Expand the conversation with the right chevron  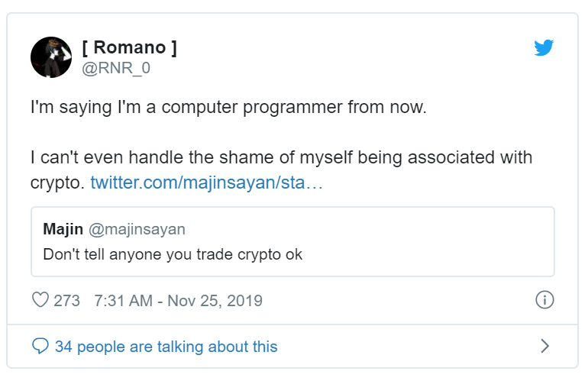point(544,347)
